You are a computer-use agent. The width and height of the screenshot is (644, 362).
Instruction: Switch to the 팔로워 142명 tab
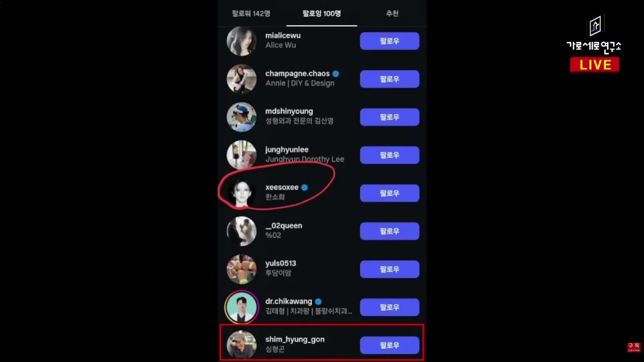(251, 14)
